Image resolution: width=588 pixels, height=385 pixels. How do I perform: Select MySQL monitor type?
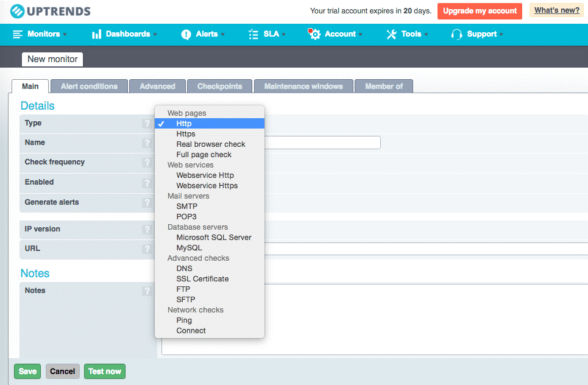[210, 248]
